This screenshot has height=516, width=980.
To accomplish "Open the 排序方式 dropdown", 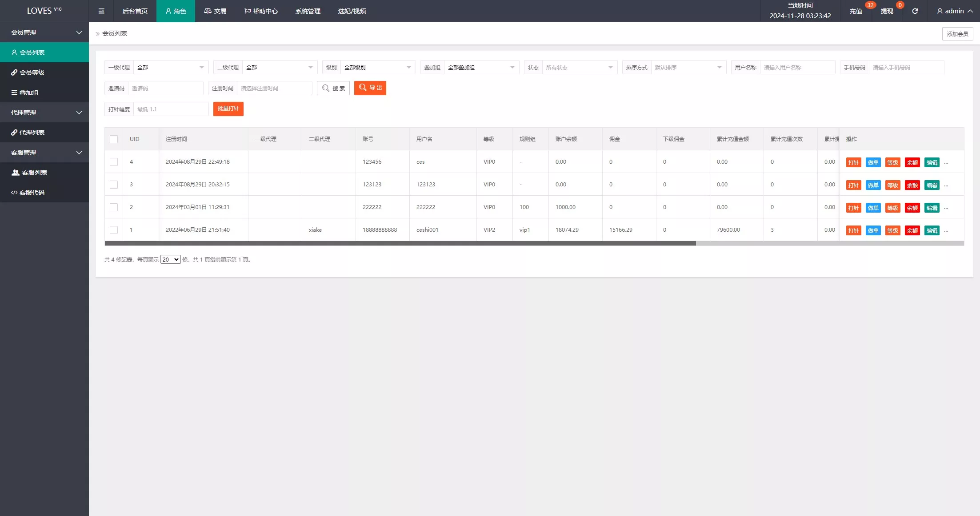I will [x=688, y=67].
